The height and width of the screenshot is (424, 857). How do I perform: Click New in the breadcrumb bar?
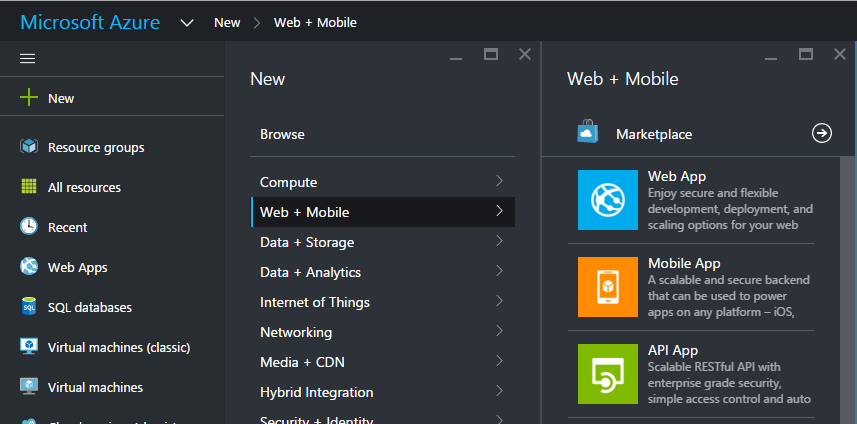pyautogui.click(x=227, y=23)
